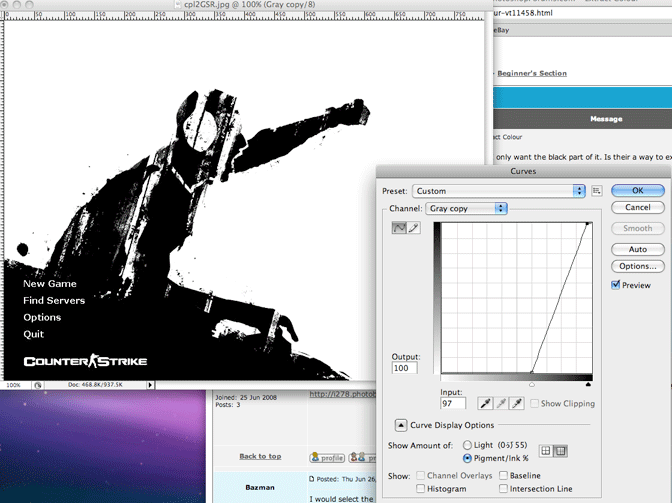Select Pigment/Ink % radio button
672x503 pixels.
[x=467, y=458]
